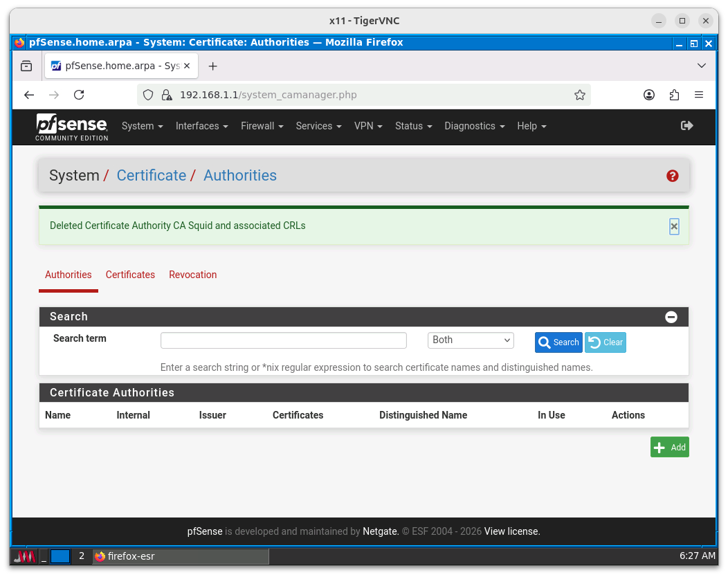728x577 pixels.
Task: Reload the page in Firefox
Action: click(79, 95)
